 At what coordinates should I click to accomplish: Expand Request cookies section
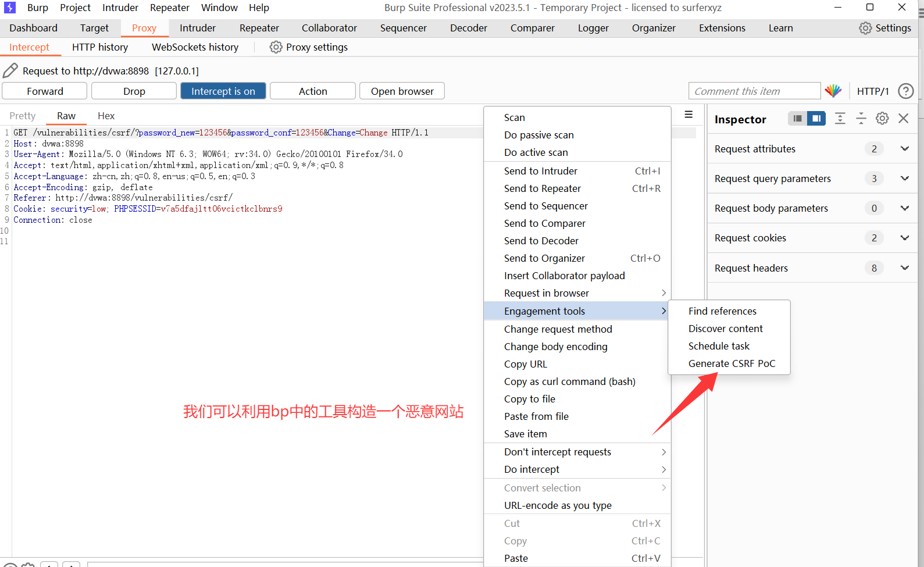coord(904,238)
